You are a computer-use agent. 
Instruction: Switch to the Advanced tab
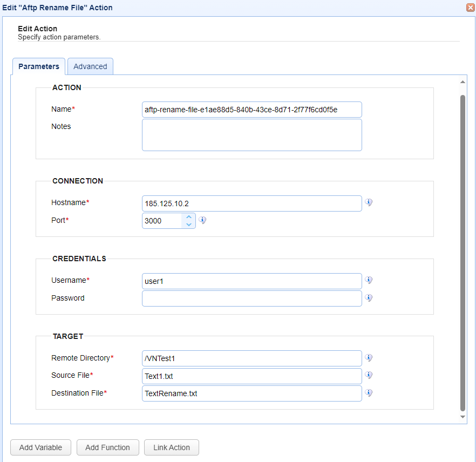click(90, 66)
